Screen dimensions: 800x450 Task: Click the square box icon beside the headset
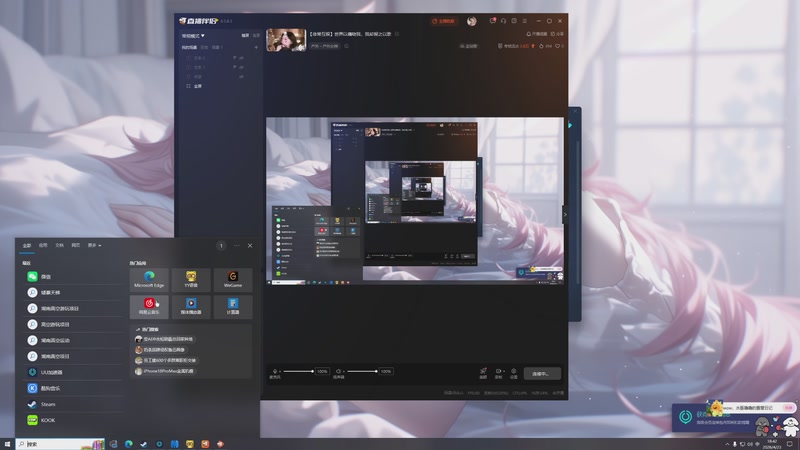click(514, 21)
